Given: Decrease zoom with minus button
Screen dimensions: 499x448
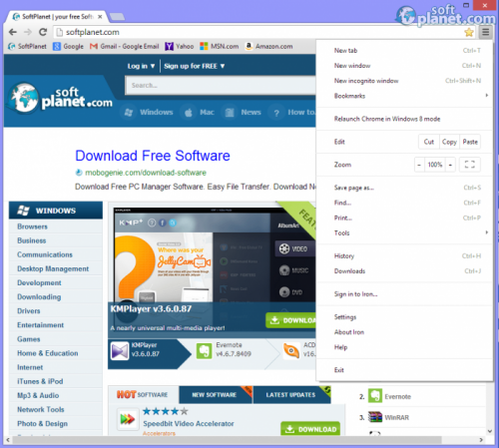Looking at the screenshot, I should click(419, 165).
